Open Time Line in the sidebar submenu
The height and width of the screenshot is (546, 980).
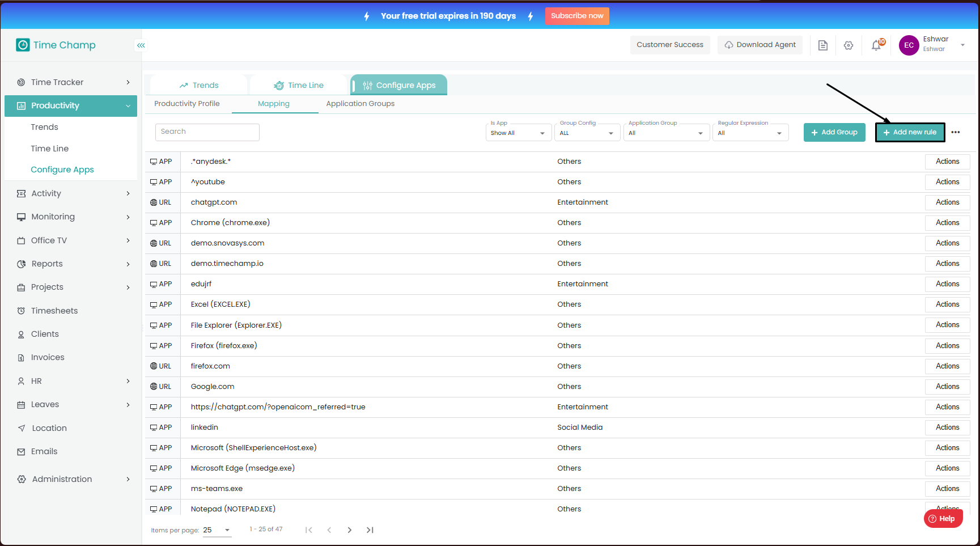[x=50, y=149]
